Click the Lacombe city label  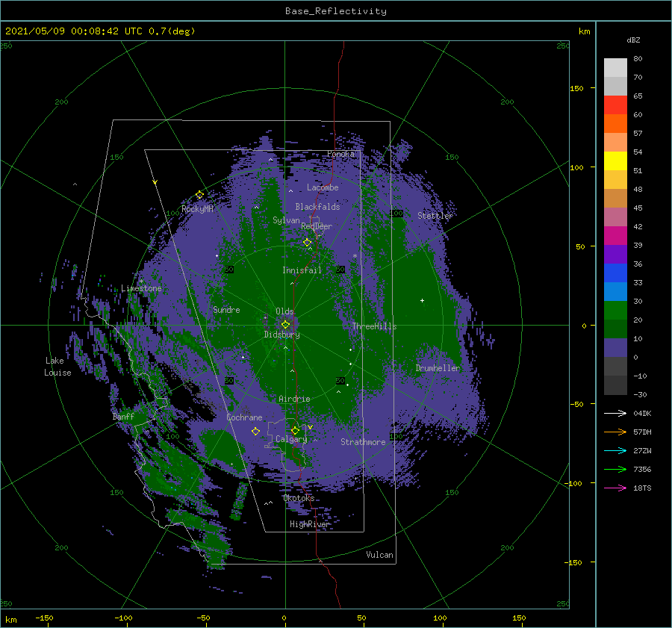click(x=323, y=187)
